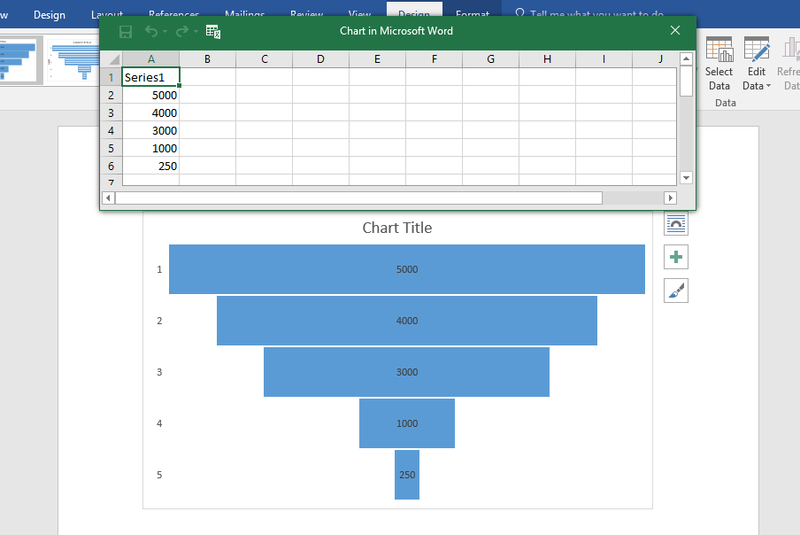Click the horizontal scrollbar thumb in spreadsheet
The width and height of the screenshot is (800, 535).
click(359, 198)
